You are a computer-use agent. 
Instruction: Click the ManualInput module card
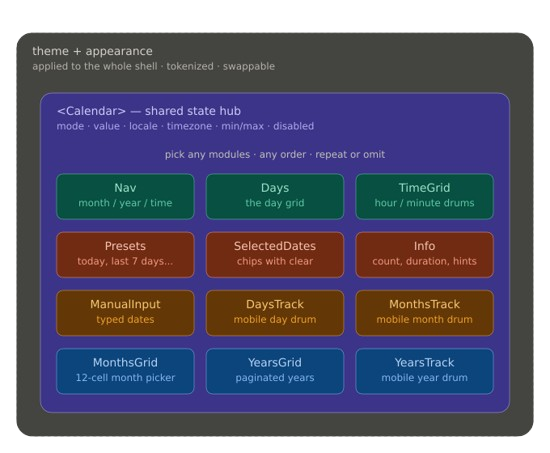[x=125, y=313]
